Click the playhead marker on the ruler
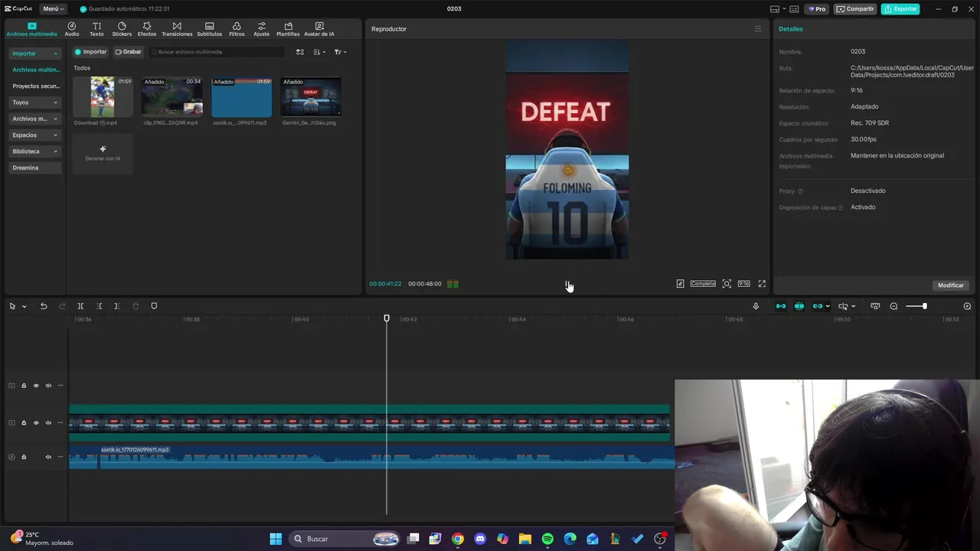Image resolution: width=980 pixels, height=551 pixels. click(387, 318)
